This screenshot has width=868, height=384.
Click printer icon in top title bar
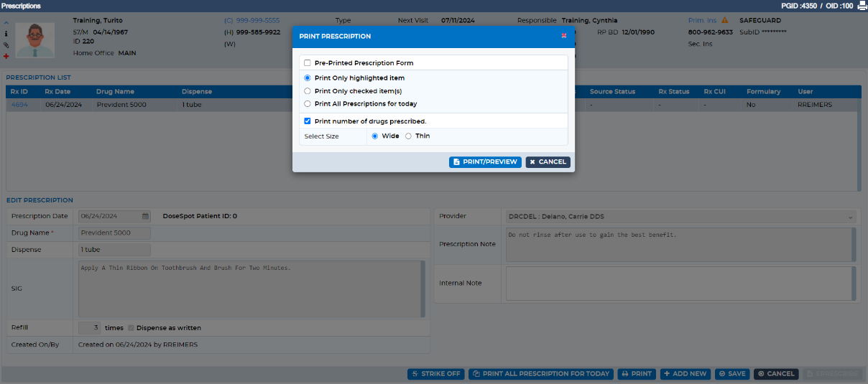click(x=862, y=6)
